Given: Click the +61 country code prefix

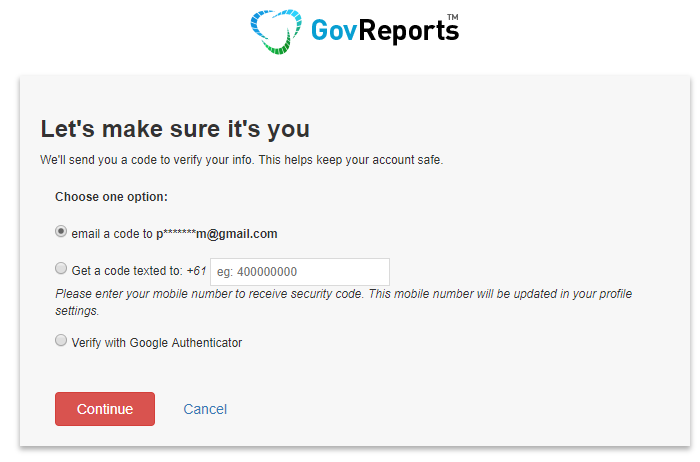Looking at the screenshot, I should click(196, 271).
